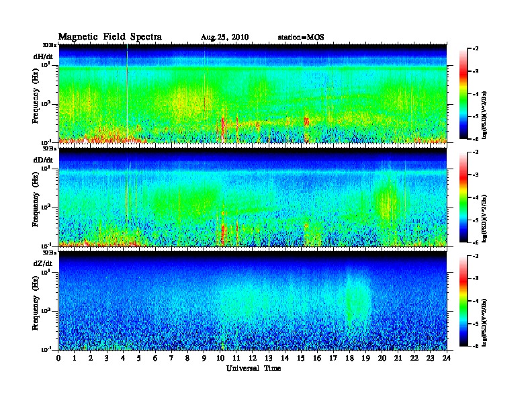The height and width of the screenshot is (411, 532).
Task: Click the dZ/dt spectrogram plot
Action: click(253, 300)
